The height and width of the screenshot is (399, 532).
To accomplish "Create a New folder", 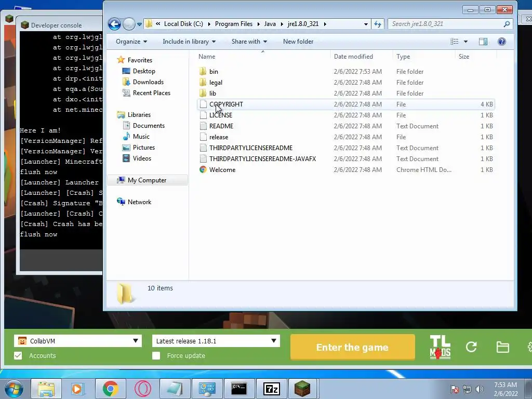I will point(298,42).
